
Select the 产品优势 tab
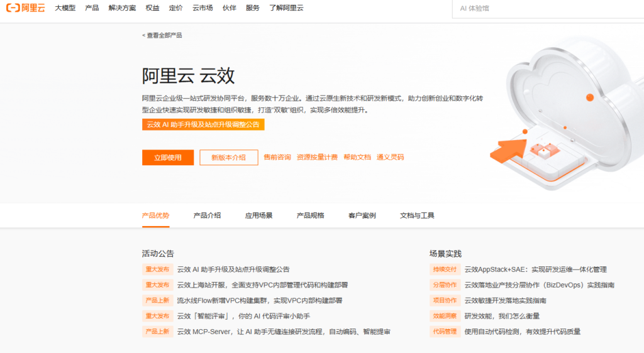156,215
